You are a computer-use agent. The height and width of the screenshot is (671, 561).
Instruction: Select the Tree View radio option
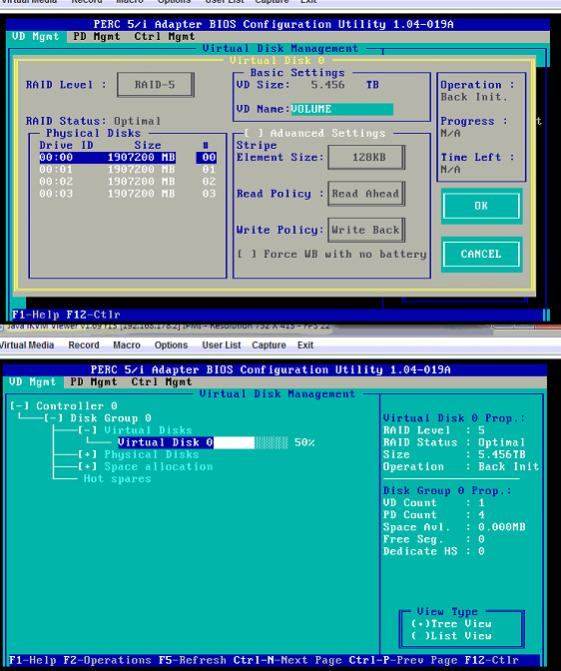451,624
